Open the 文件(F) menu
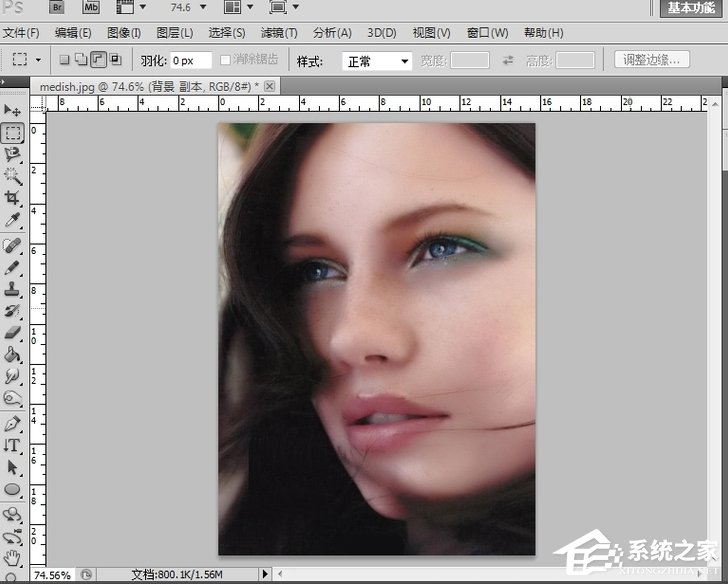The image size is (728, 584). 21,33
